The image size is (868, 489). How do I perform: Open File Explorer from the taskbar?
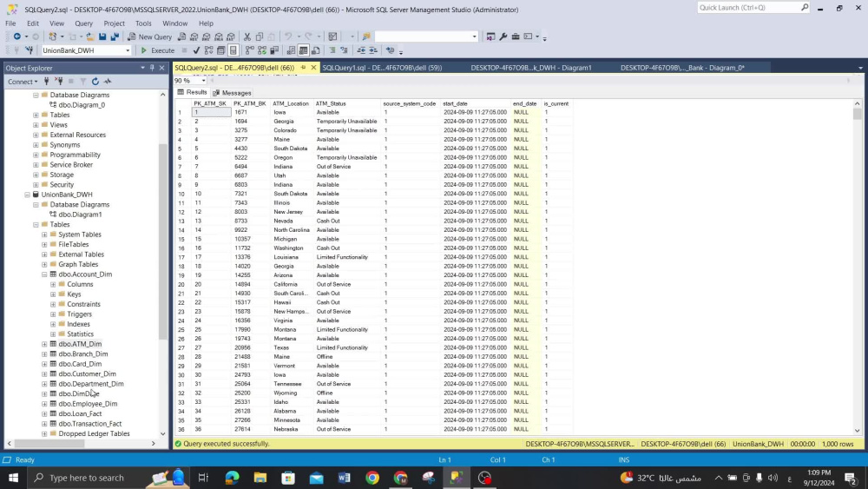(x=260, y=478)
